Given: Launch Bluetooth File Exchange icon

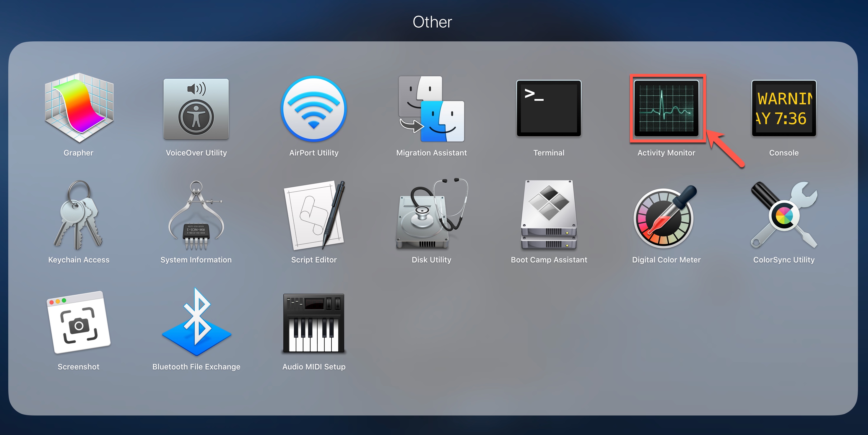Looking at the screenshot, I should click(x=196, y=322).
